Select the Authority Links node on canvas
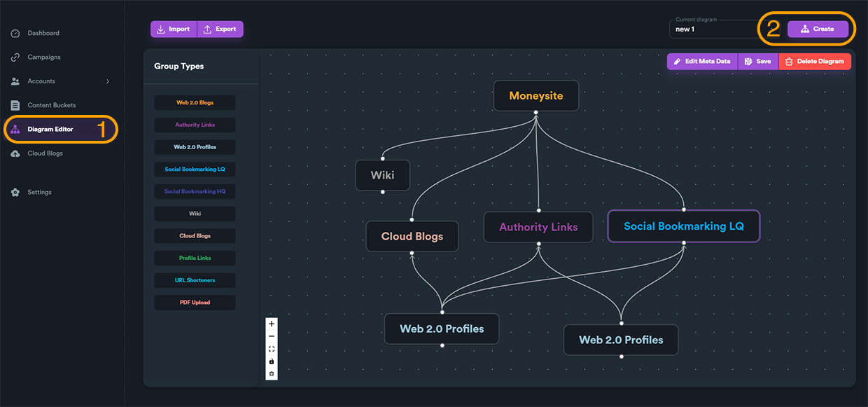The height and width of the screenshot is (407, 868). pyautogui.click(x=538, y=227)
